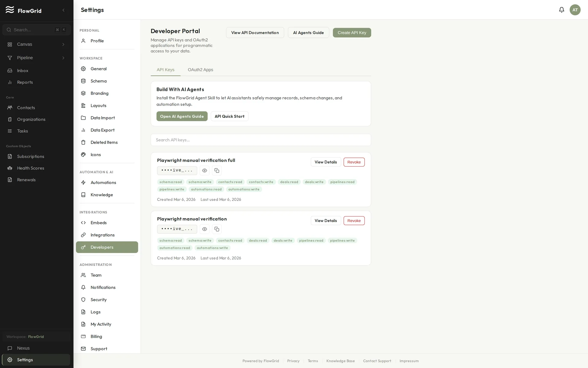The image size is (588, 368).
Task: Click API Quick Start button
Action: click(229, 116)
